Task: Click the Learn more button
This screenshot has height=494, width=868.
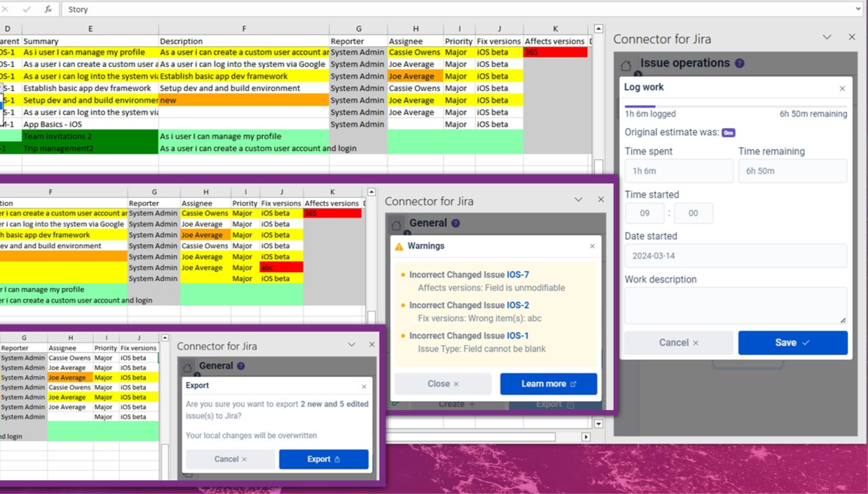Action: 548,384
